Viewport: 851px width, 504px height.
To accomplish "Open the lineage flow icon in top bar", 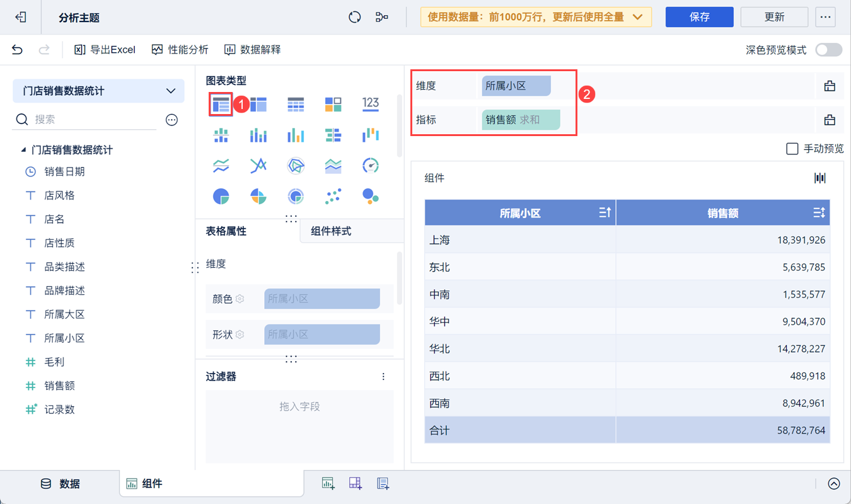I will [381, 18].
